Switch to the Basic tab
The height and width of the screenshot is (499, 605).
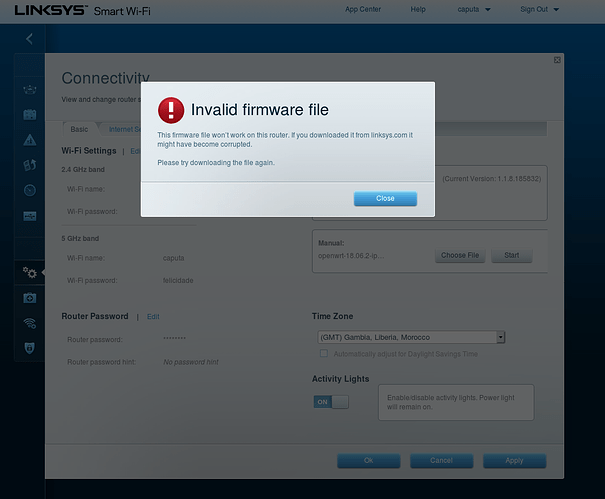coord(79,129)
